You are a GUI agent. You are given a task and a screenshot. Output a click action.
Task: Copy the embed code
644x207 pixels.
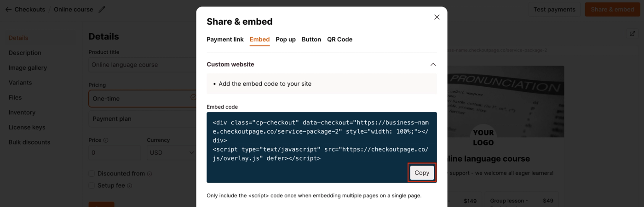click(422, 173)
